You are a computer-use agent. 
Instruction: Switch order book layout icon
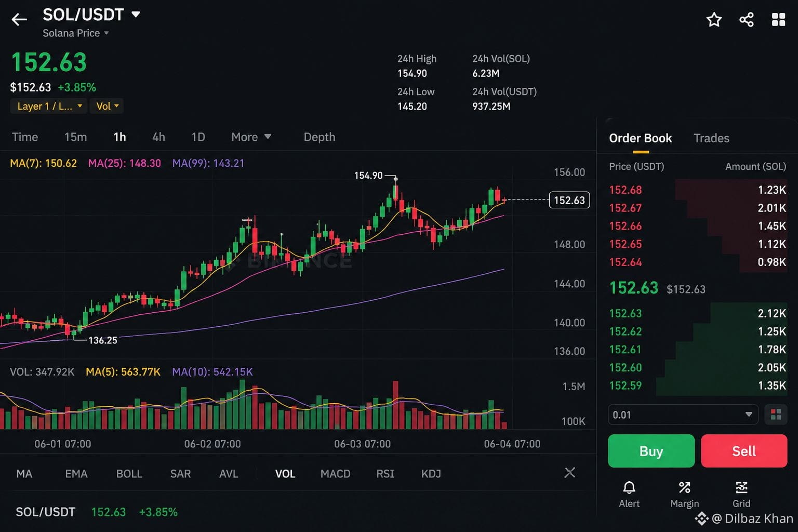(776, 415)
